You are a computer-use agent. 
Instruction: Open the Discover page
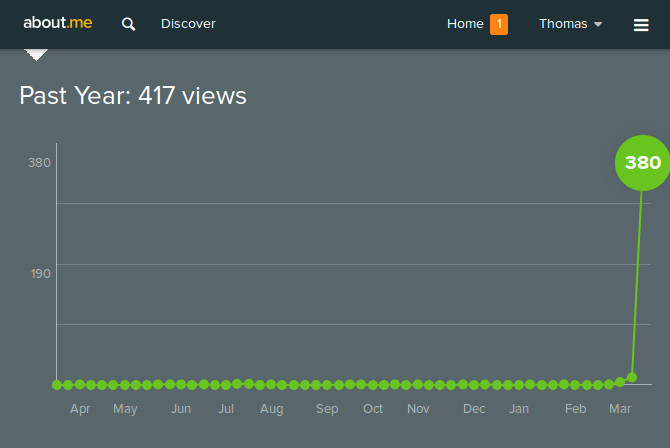click(x=188, y=24)
